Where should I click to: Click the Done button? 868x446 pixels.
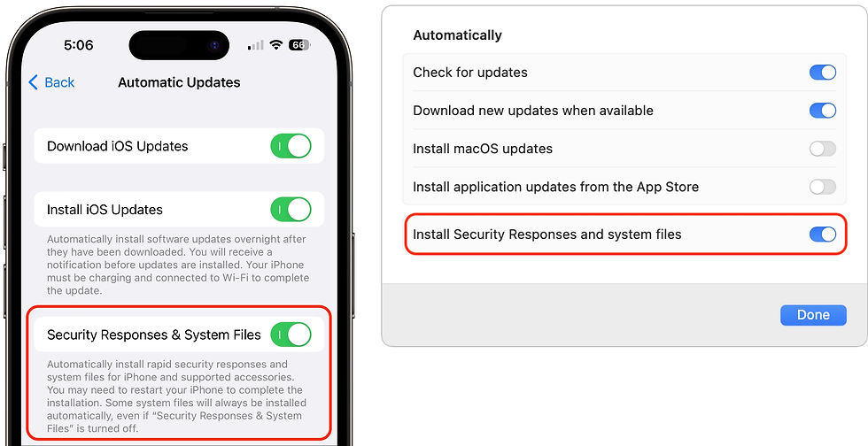pos(813,315)
